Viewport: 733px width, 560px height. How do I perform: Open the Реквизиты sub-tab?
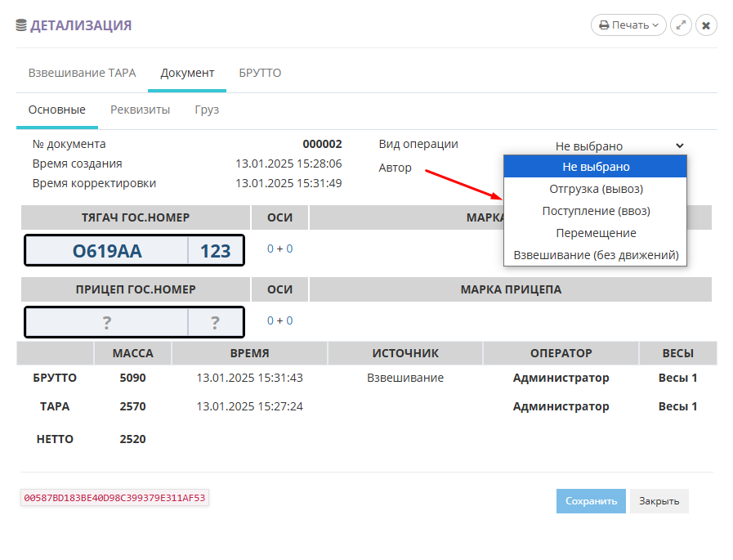[140, 110]
